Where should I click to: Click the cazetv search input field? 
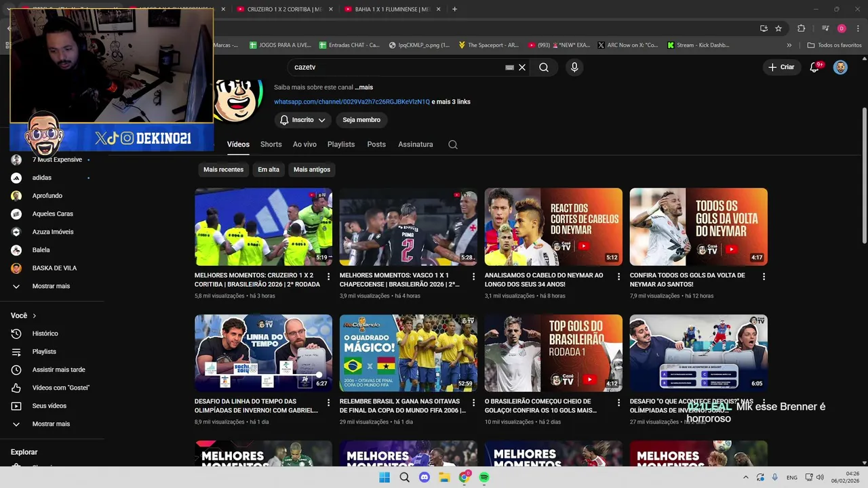[397, 67]
